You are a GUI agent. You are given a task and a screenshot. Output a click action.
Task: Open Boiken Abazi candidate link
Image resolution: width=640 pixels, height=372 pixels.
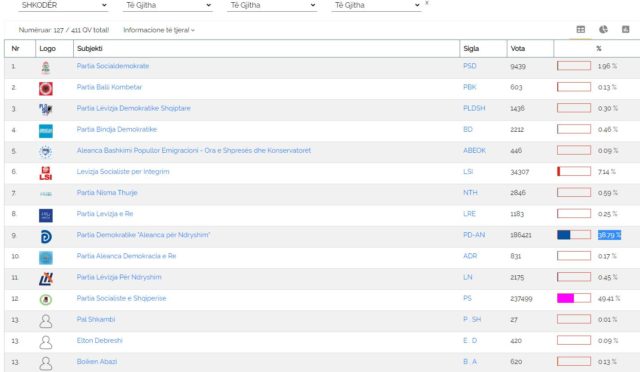click(x=97, y=362)
